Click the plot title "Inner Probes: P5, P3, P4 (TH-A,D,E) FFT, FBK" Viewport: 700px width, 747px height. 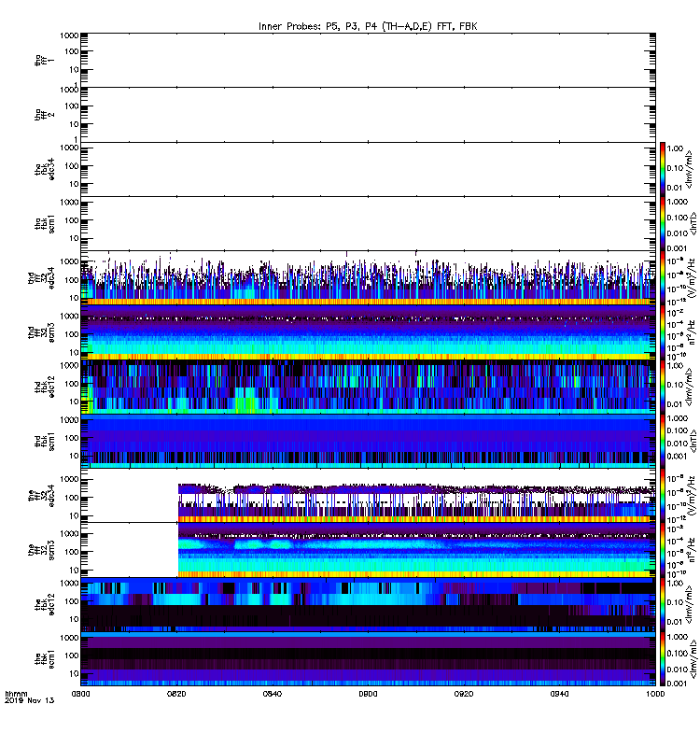[x=368, y=26]
